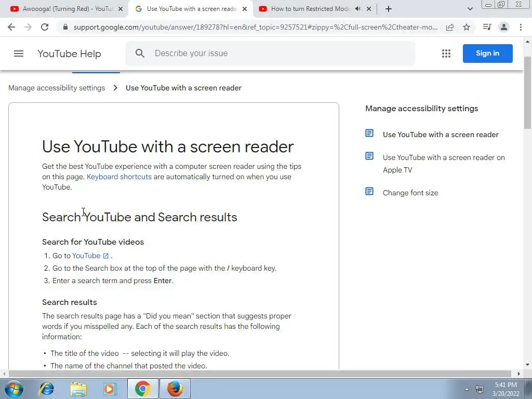Click the YouTube Help title
532x399 pixels.
69,54
